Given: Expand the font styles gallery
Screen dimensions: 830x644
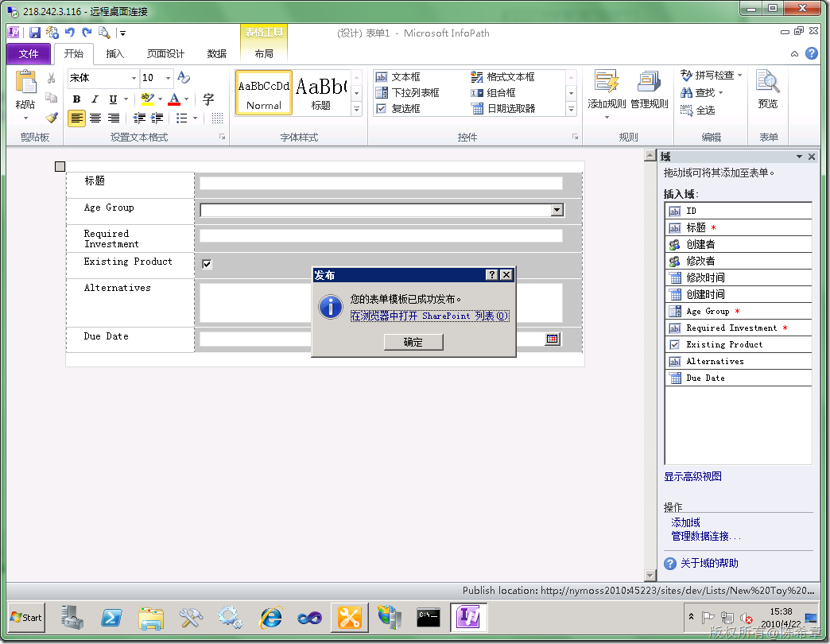Looking at the screenshot, I should pos(357,110).
